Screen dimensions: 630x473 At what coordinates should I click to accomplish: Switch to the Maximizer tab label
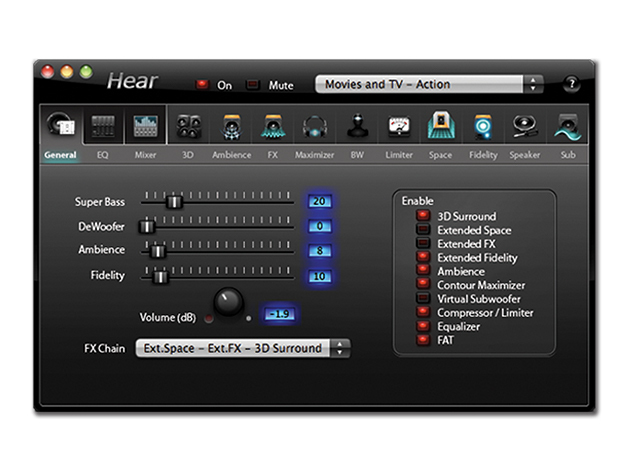[x=314, y=155]
